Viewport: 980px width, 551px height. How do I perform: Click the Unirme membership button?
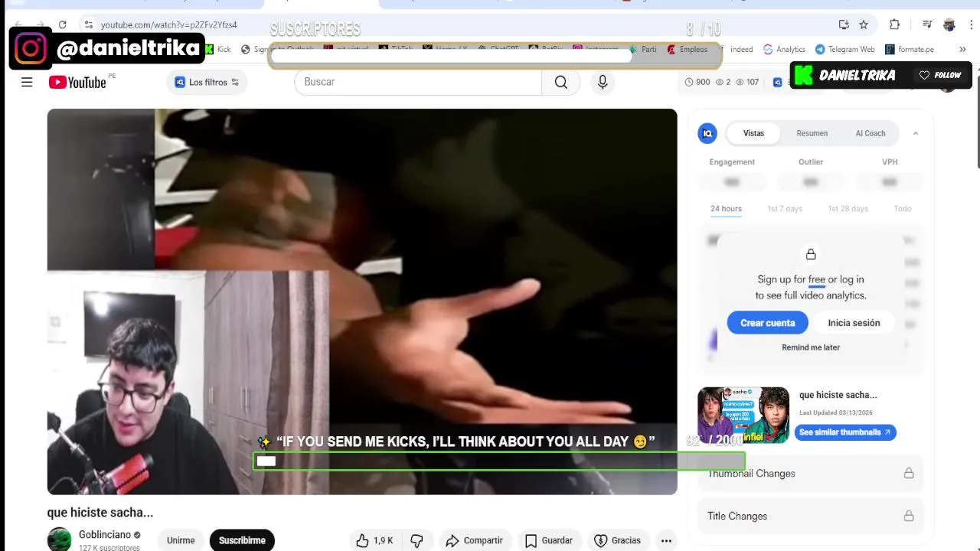coord(181,540)
